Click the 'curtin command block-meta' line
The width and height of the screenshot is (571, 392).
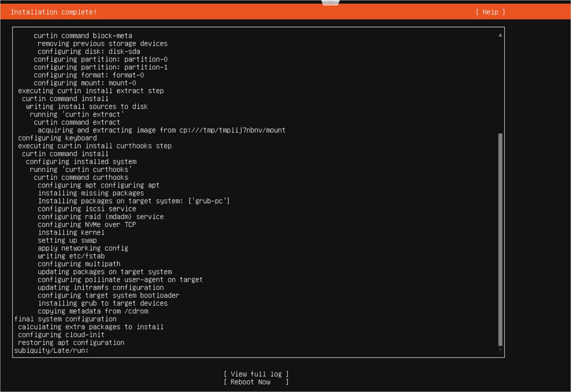coord(83,36)
